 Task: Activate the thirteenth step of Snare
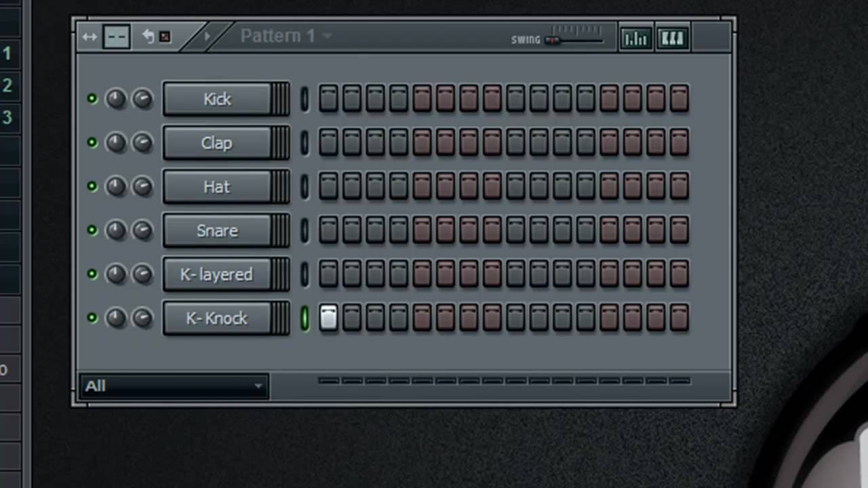(609, 230)
